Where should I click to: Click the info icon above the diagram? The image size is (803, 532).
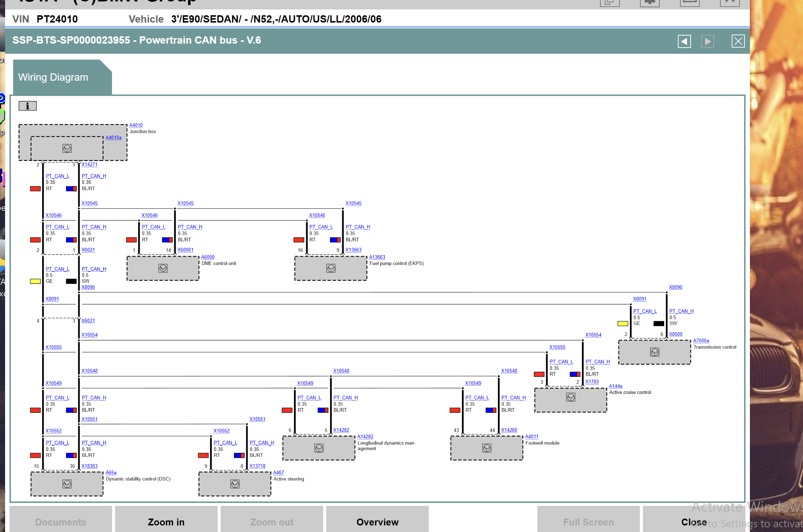28,106
